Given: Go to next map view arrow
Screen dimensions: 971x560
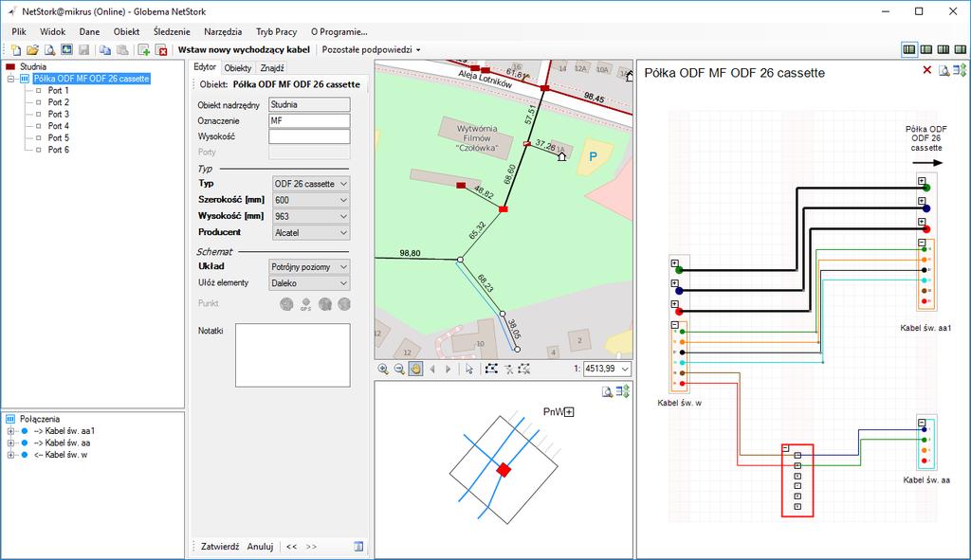Looking at the screenshot, I should [449, 370].
